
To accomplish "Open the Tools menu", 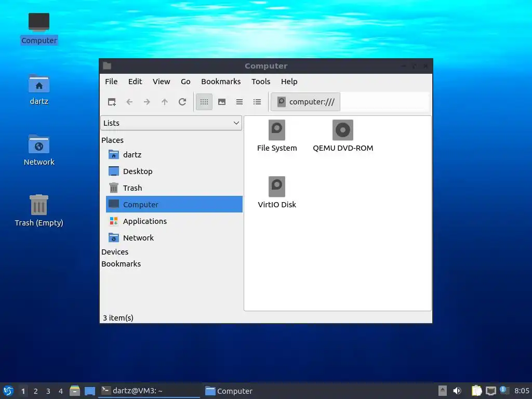I will (261, 82).
